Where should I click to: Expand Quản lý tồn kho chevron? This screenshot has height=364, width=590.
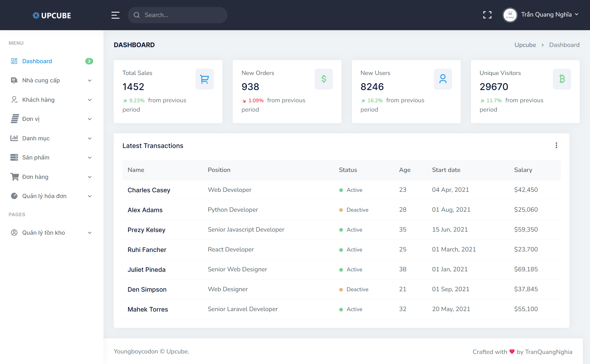(90, 233)
